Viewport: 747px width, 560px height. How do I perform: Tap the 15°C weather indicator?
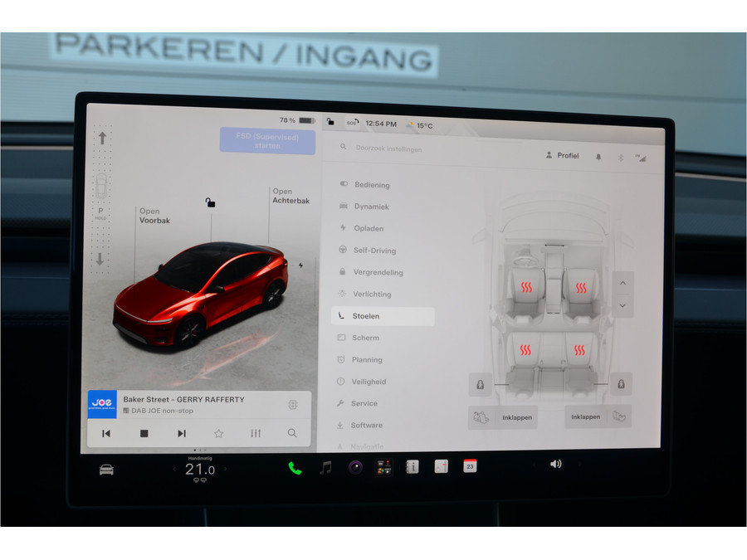(419, 125)
